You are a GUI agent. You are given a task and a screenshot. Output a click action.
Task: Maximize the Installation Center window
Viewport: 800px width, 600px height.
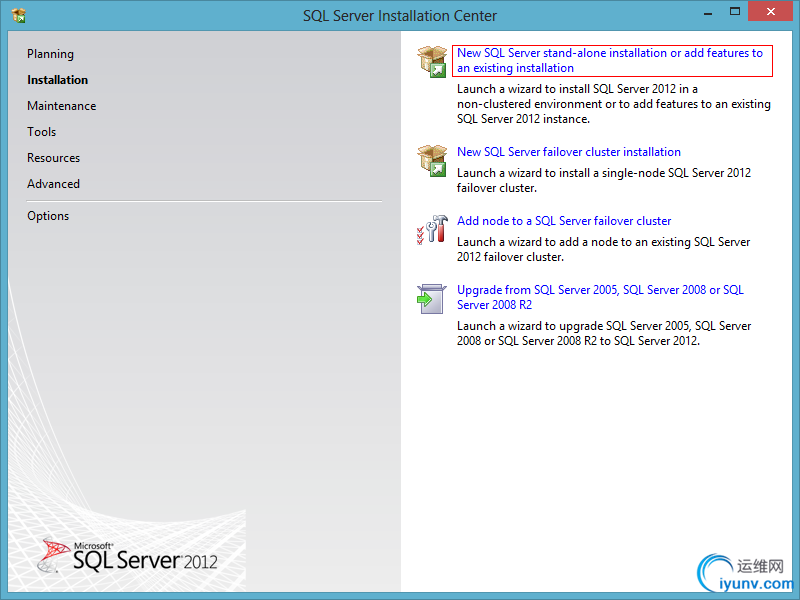[735, 12]
